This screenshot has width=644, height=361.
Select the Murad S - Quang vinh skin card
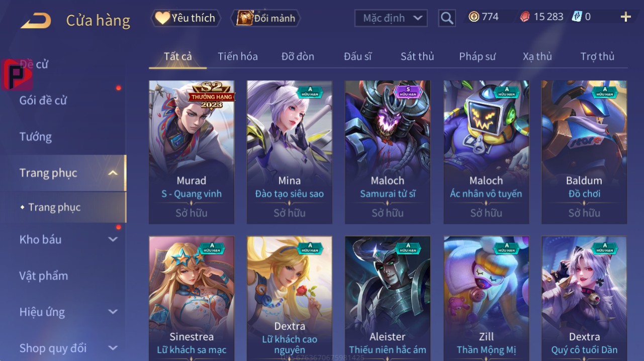[192, 152]
